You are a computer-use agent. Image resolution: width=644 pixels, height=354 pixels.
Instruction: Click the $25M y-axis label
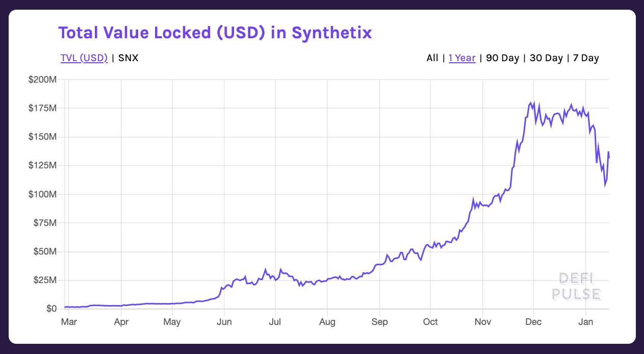pos(46,281)
